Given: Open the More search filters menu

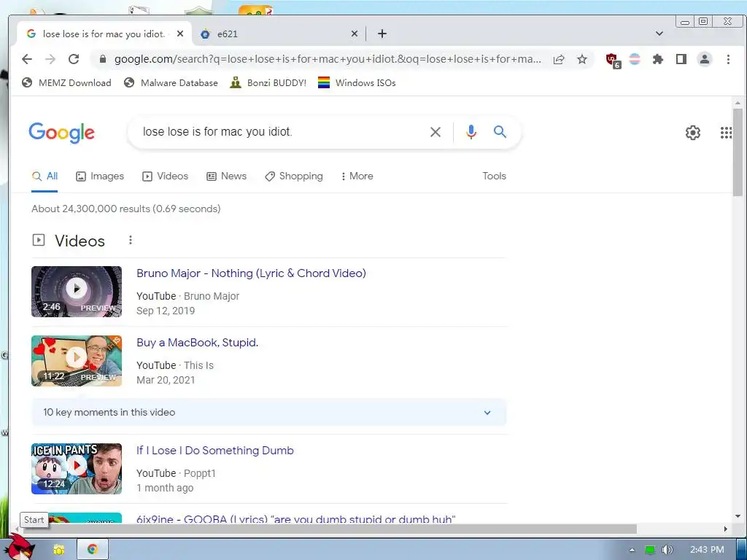Looking at the screenshot, I should click(x=357, y=176).
